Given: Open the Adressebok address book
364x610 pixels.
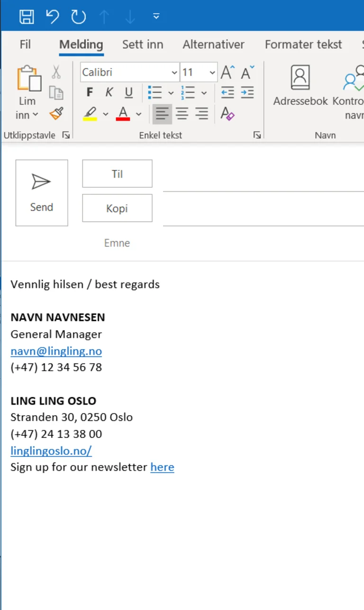Looking at the screenshot, I should [x=300, y=85].
